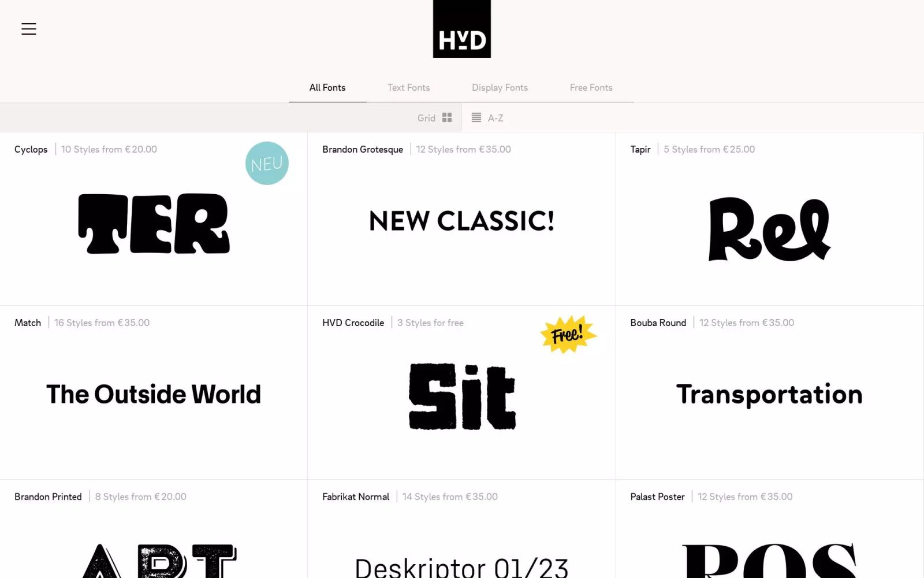Image resolution: width=924 pixels, height=578 pixels.
Task: Click the 'Grid' view label
Action: (426, 118)
